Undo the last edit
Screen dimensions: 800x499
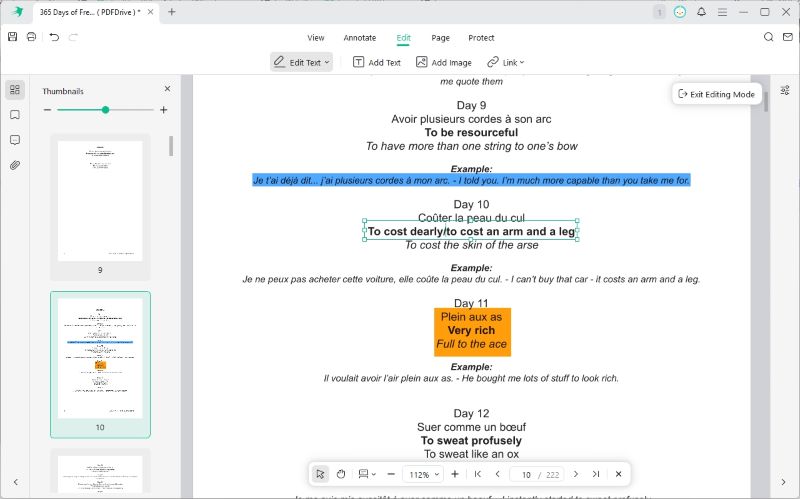54,37
